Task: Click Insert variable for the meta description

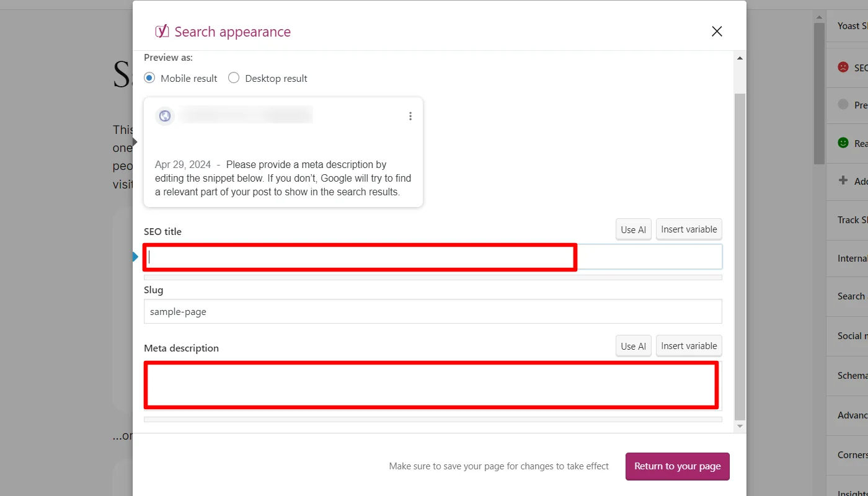Action: (x=689, y=345)
